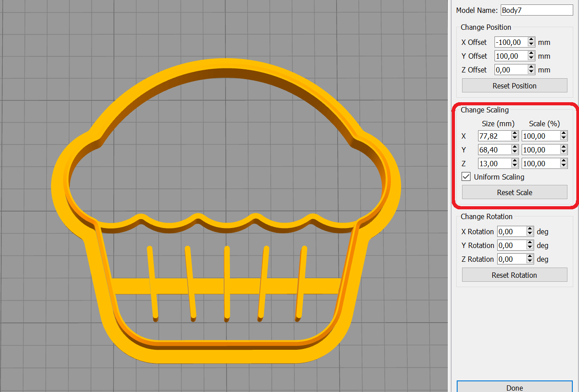Click the Z Scale percentage field

point(541,164)
